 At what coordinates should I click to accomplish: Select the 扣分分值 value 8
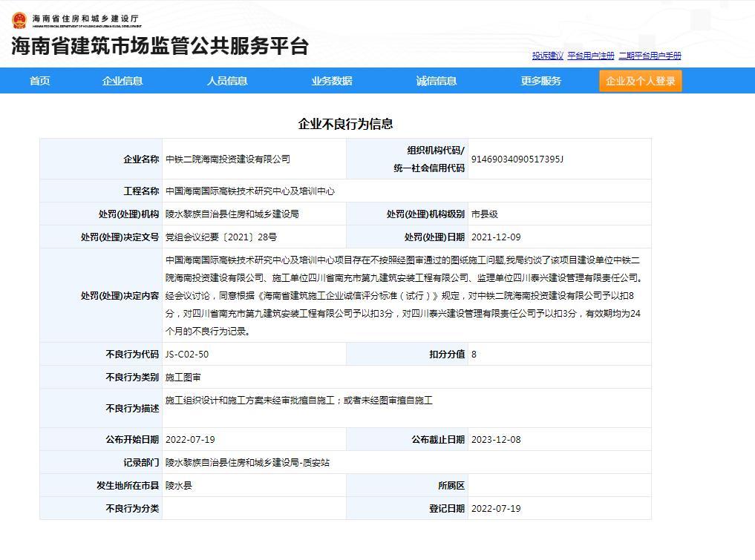coord(474,354)
